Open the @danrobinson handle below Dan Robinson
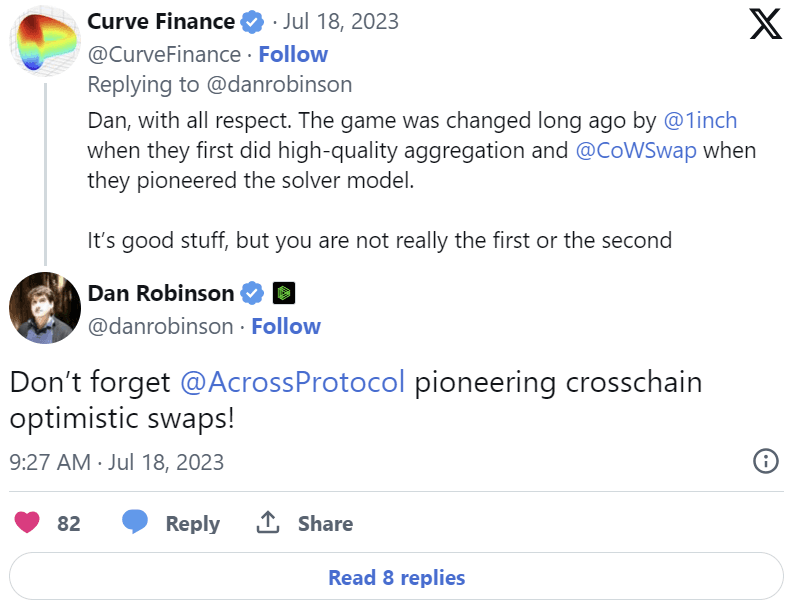 (x=160, y=326)
